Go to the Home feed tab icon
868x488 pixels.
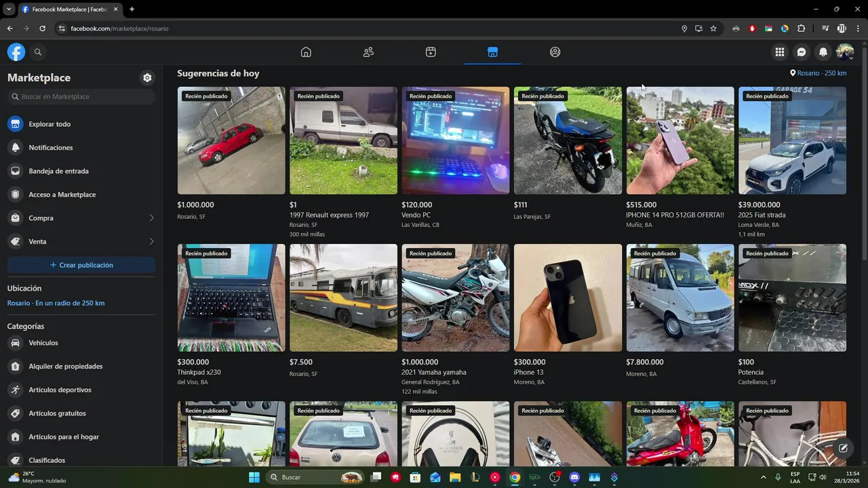306,52
